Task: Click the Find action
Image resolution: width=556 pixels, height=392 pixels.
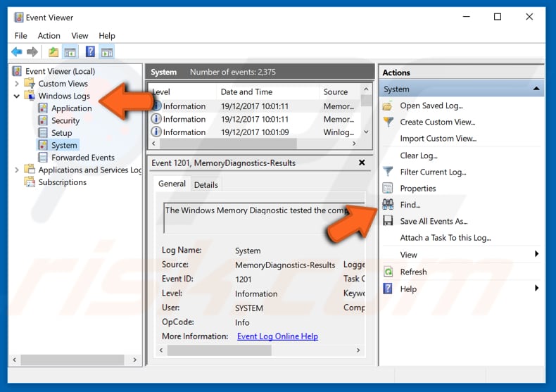Action: tap(410, 205)
